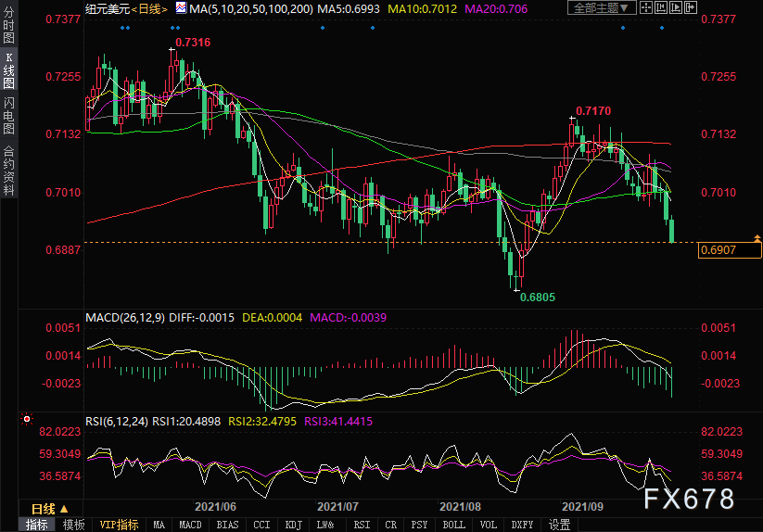Click the MACD:-0.0039 value
Viewport: 763px width, 532px height.
coord(348,318)
